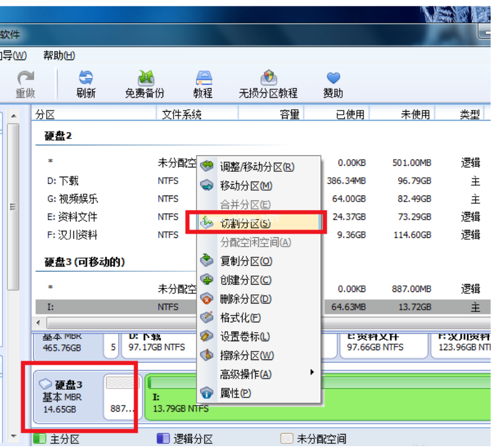Select Delete Partition (删除分区) menu entry
Viewport: 492px width, 448px height.
click(x=245, y=299)
